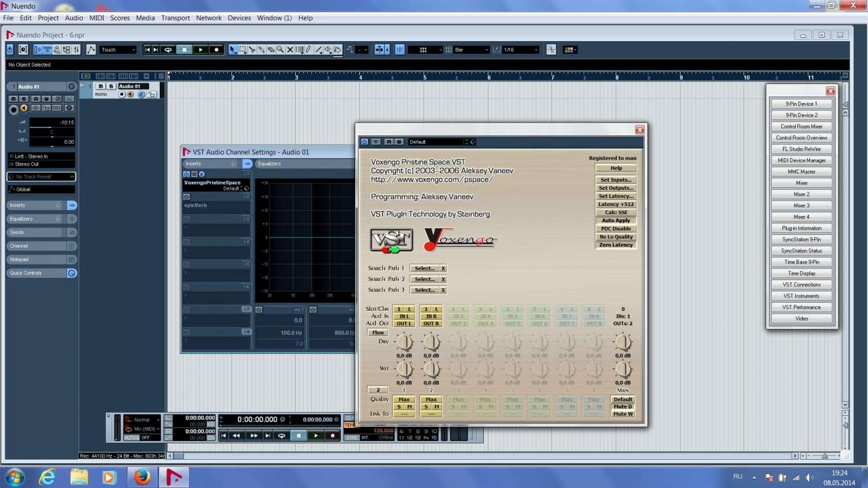Select the Draw pencil tool
Screen dimensions: 868x488
pyautogui.click(x=309, y=50)
